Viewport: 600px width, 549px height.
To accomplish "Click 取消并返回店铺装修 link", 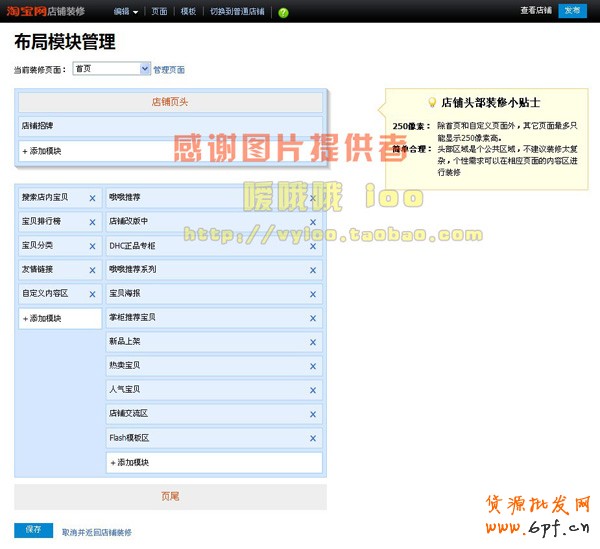I will coord(96,533).
